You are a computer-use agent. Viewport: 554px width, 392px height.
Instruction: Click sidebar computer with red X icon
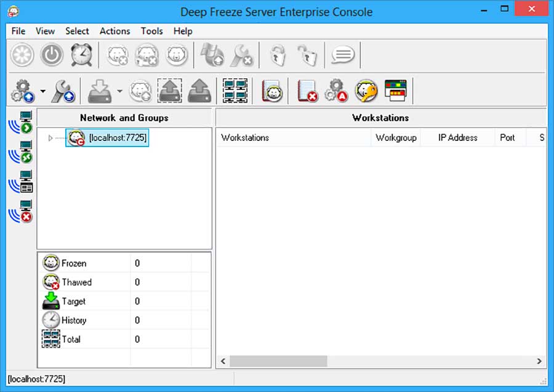tap(21, 211)
